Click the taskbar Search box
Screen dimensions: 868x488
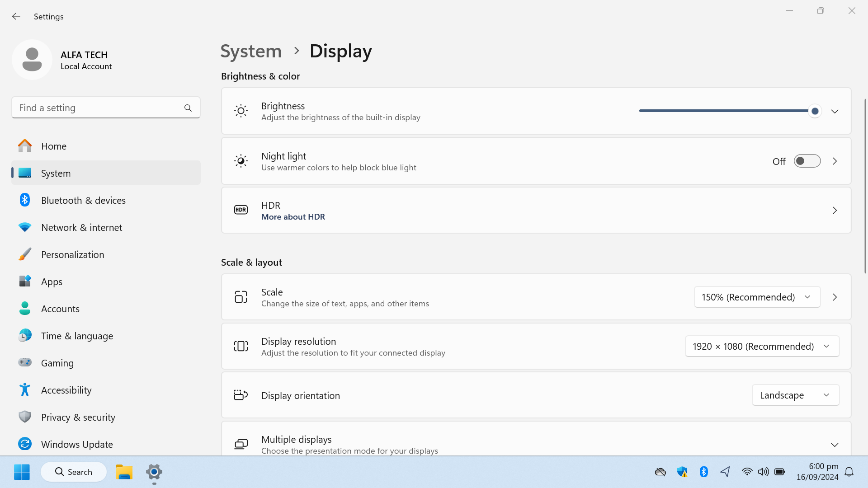click(74, 472)
